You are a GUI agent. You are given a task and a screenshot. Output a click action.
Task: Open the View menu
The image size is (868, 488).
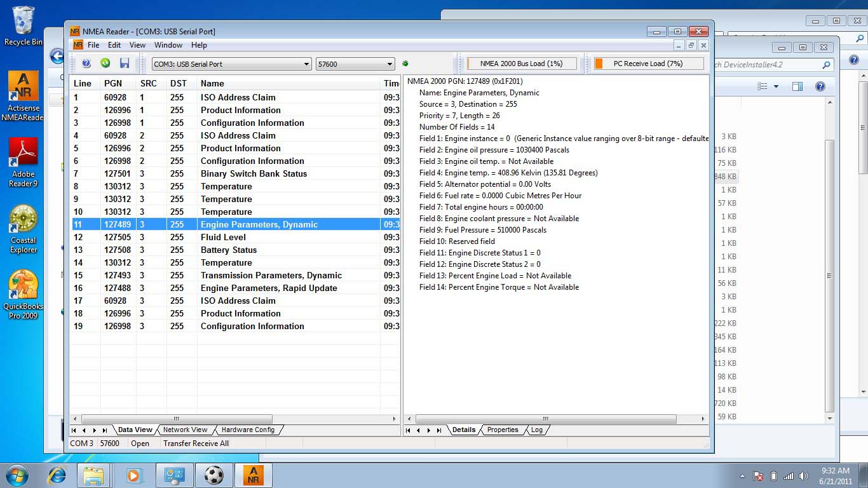pyautogui.click(x=137, y=45)
